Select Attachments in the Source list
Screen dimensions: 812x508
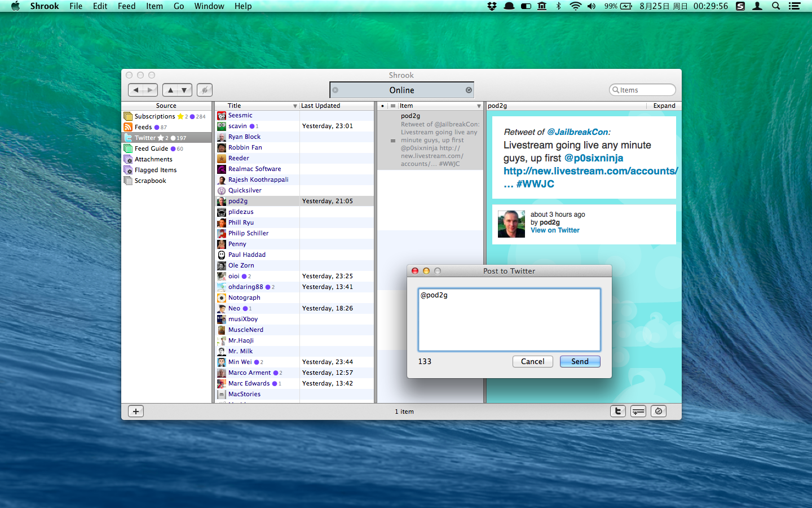click(x=166, y=159)
